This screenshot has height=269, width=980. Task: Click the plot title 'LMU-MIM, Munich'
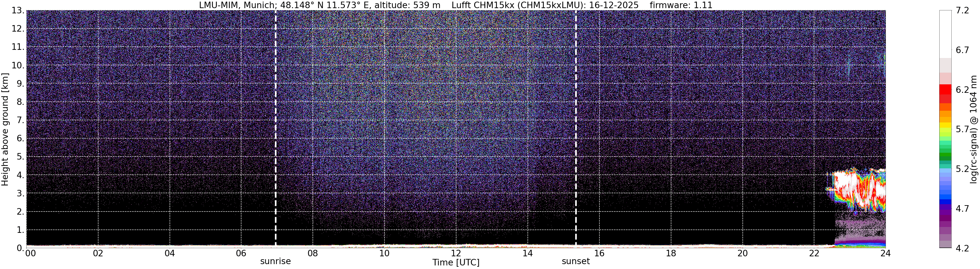pyautogui.click(x=237, y=5)
